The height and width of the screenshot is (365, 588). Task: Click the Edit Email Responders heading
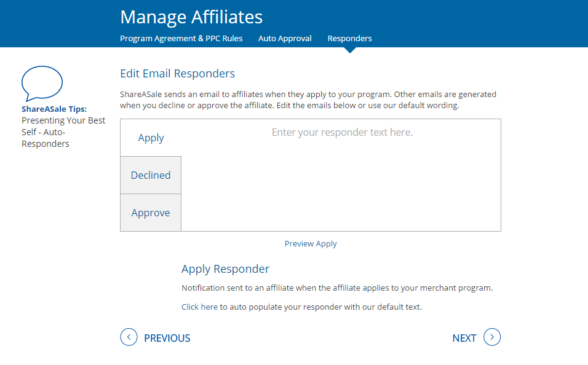coord(177,74)
